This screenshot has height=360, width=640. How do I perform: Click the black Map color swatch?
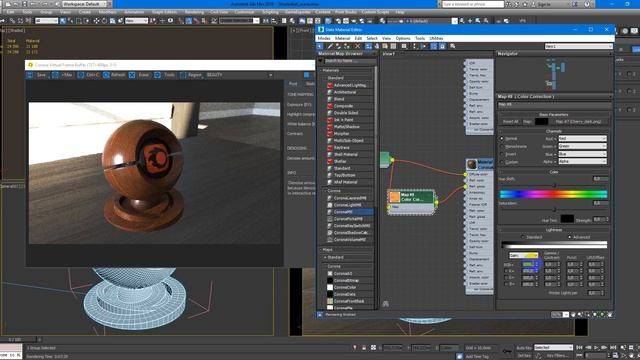coord(541,122)
